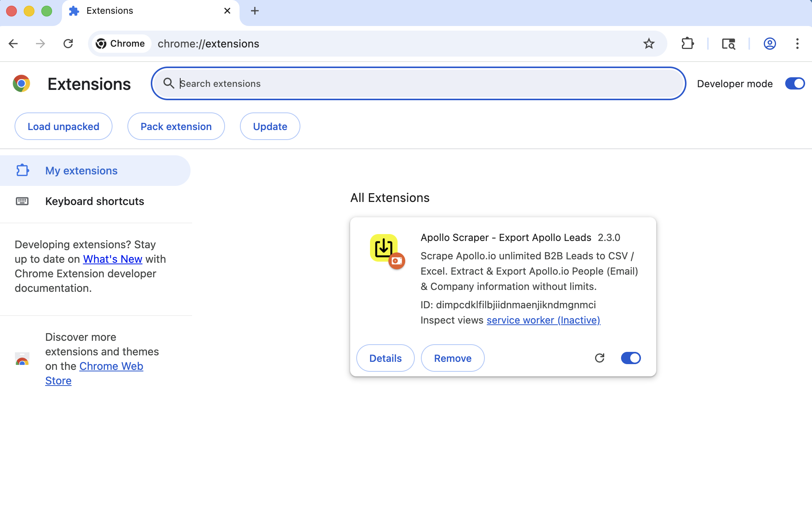Viewport: 812px width, 524px height.
Task: Turn off Developer mode
Action: click(794, 83)
